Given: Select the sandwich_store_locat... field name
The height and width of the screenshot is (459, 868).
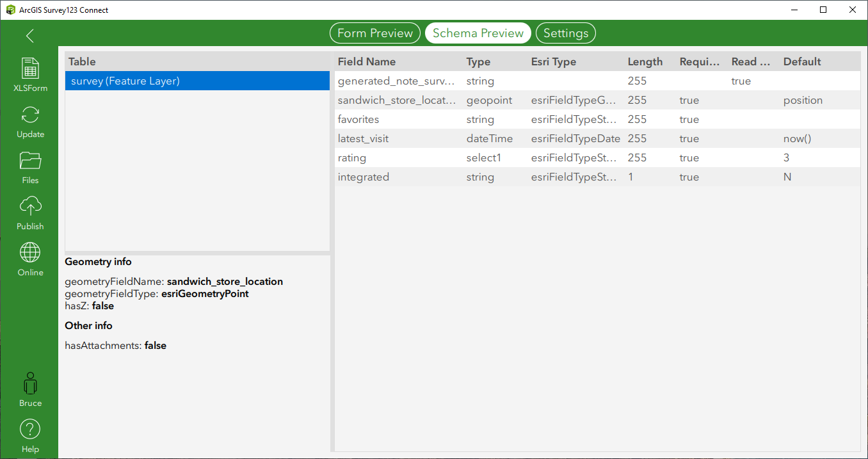Looking at the screenshot, I should (x=397, y=100).
